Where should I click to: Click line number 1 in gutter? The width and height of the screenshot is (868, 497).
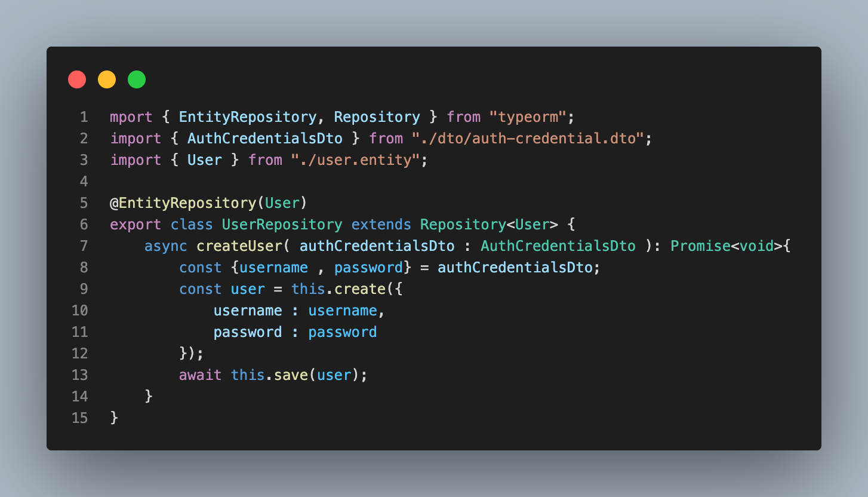point(84,117)
